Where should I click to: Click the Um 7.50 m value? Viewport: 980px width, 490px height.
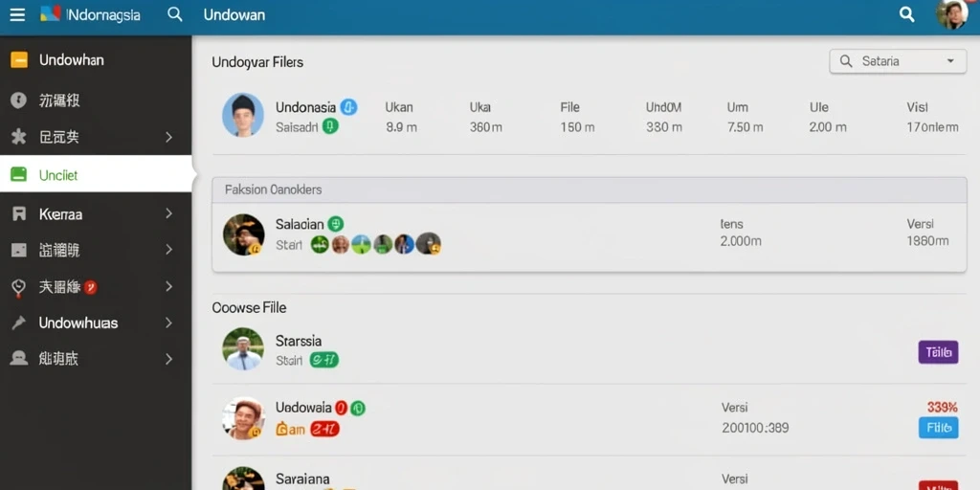pyautogui.click(x=745, y=127)
